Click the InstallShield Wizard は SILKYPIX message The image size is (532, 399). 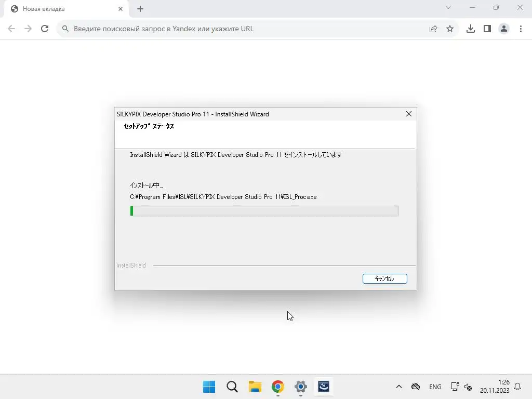coord(236,155)
